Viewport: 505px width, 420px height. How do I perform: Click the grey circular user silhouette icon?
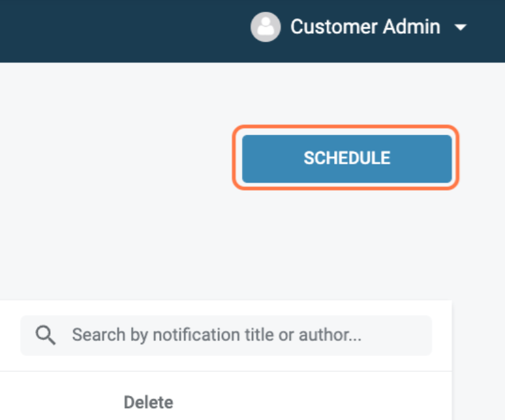(x=266, y=27)
